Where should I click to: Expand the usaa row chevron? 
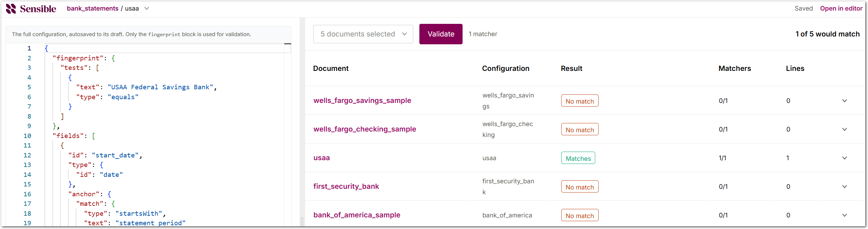click(845, 158)
